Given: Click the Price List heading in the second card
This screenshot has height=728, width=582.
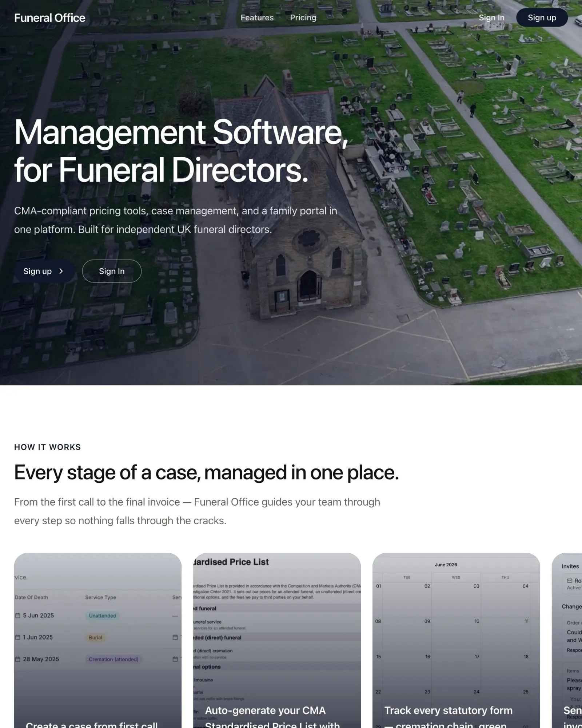Looking at the screenshot, I should point(231,562).
